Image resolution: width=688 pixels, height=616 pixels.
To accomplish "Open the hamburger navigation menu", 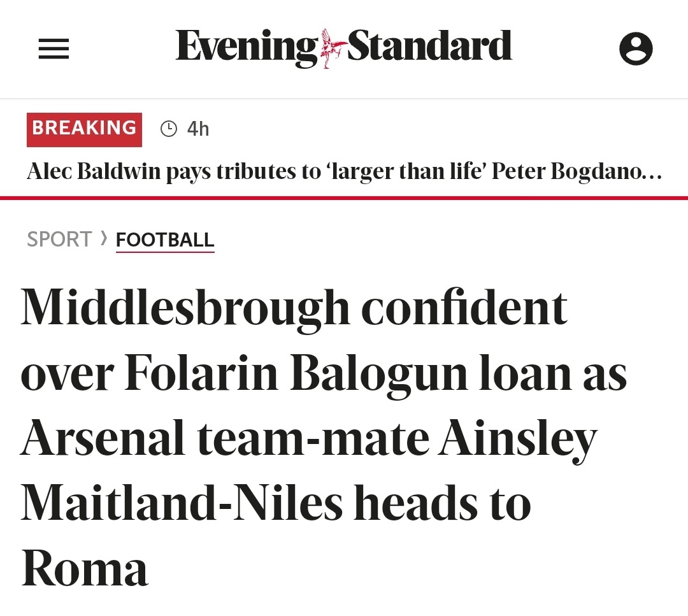I will pos(54,48).
